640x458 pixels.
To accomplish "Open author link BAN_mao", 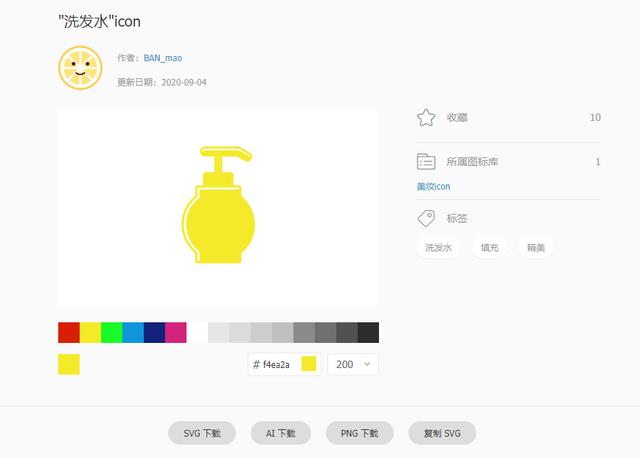I will 163,58.
